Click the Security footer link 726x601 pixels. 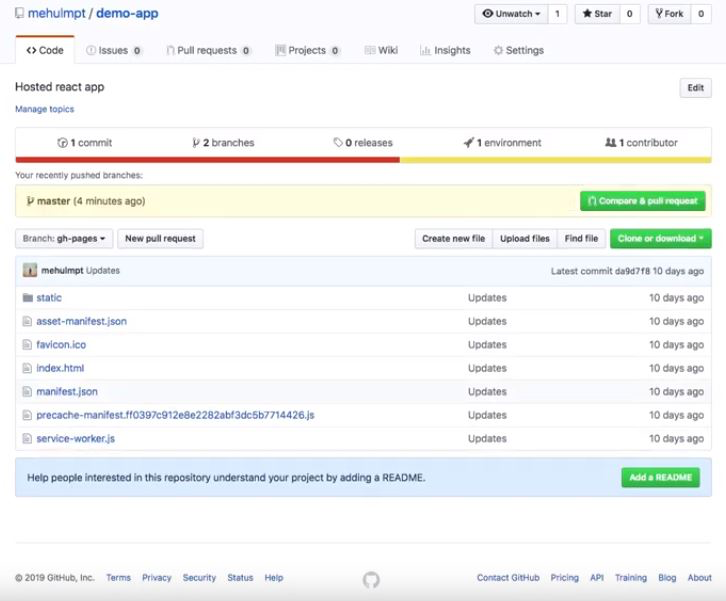(199, 578)
